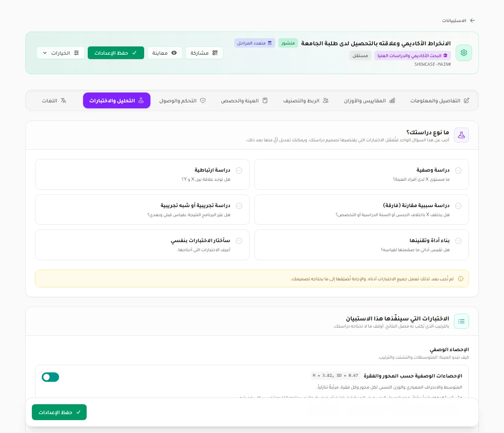Click the مشاركة share button
The height and width of the screenshot is (433, 504).
coord(204,53)
